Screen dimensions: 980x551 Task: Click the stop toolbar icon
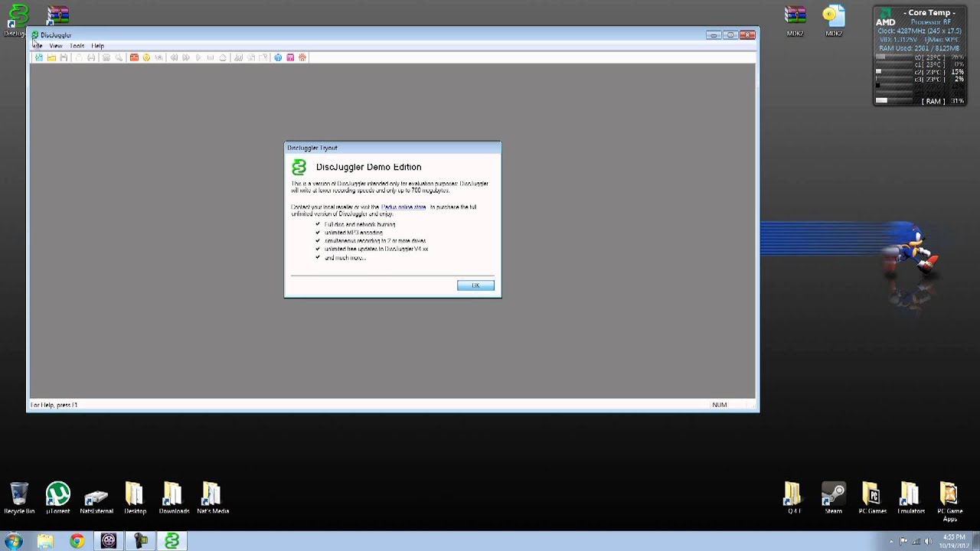click(211, 57)
